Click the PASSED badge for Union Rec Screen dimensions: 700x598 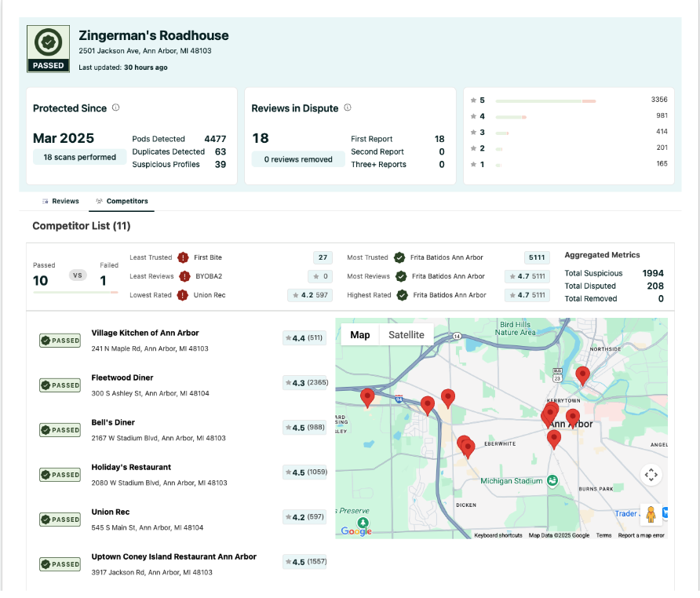(x=60, y=520)
